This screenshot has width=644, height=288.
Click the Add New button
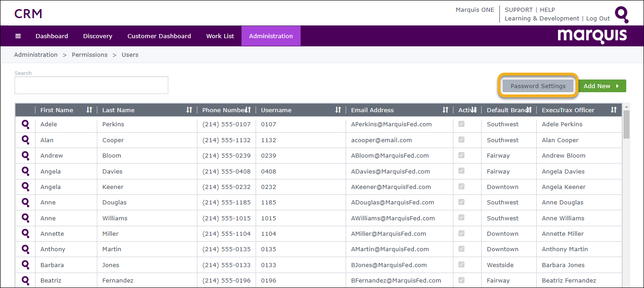[602, 86]
